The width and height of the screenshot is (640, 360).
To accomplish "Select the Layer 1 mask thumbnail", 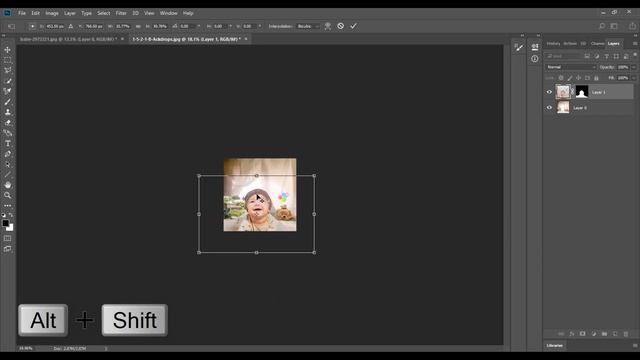I will point(582,92).
